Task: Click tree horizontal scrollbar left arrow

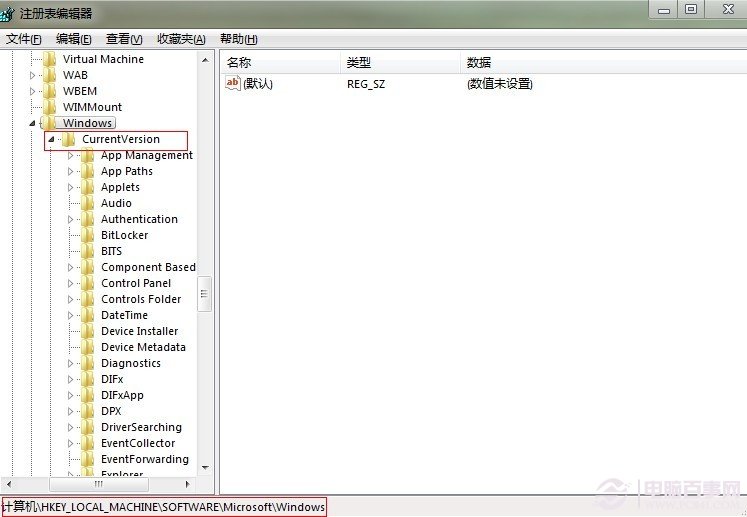Action: (9, 484)
